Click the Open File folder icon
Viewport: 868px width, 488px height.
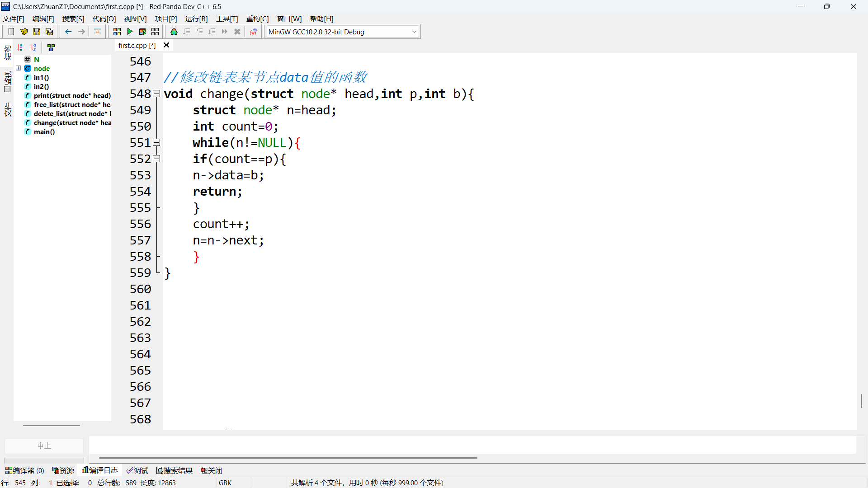(24, 32)
